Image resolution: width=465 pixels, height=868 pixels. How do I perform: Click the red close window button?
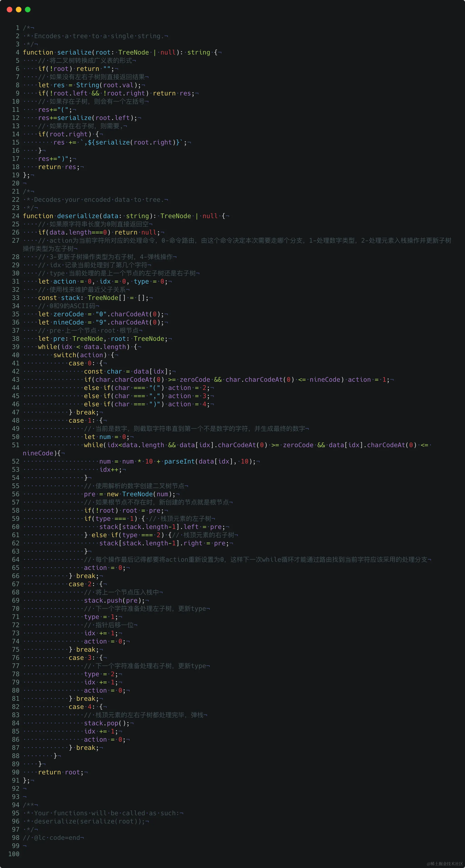click(10, 10)
